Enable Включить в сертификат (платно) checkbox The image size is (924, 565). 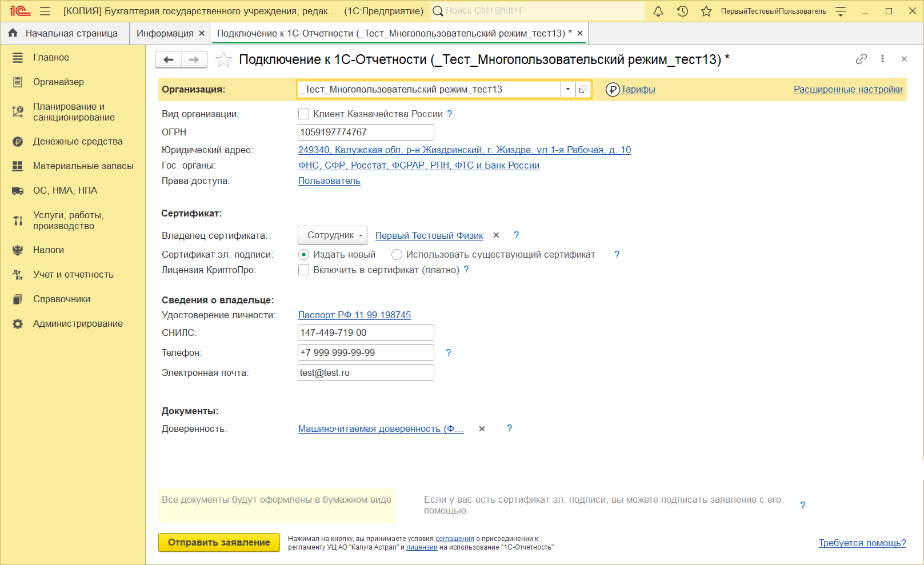tap(304, 270)
